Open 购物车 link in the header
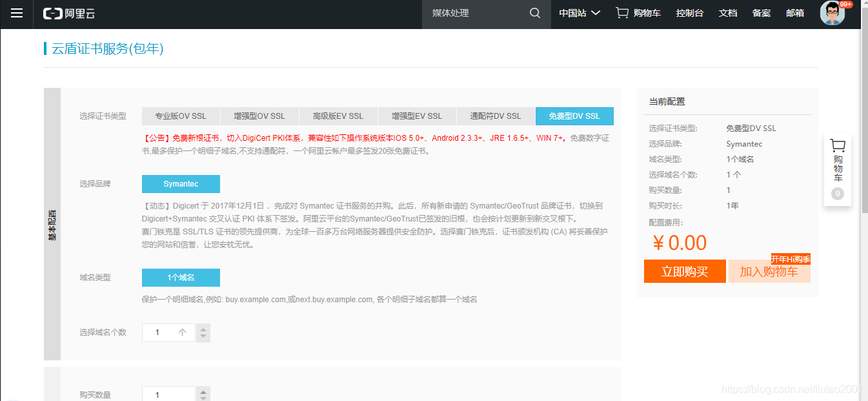Viewport: 868px width, 401px height. [x=647, y=14]
